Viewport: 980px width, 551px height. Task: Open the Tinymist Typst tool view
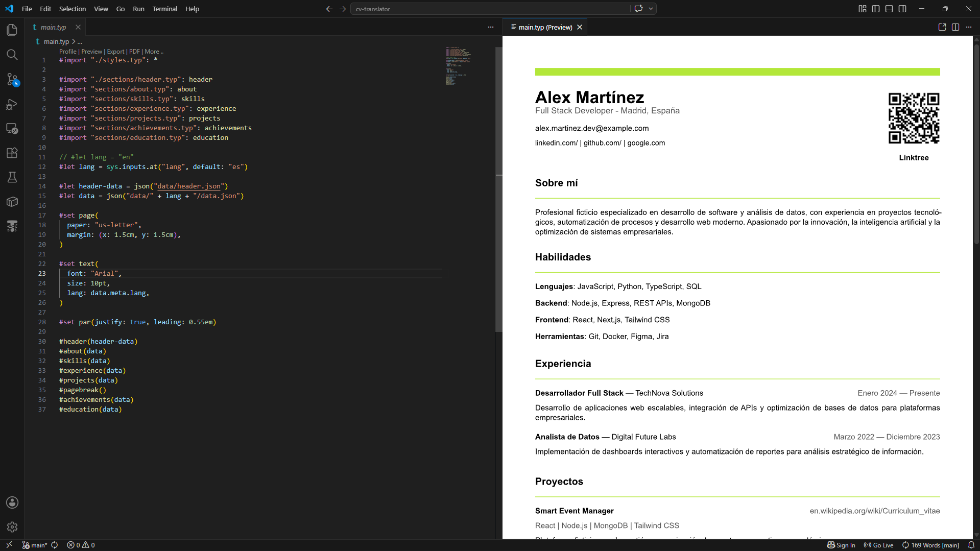coord(12,226)
